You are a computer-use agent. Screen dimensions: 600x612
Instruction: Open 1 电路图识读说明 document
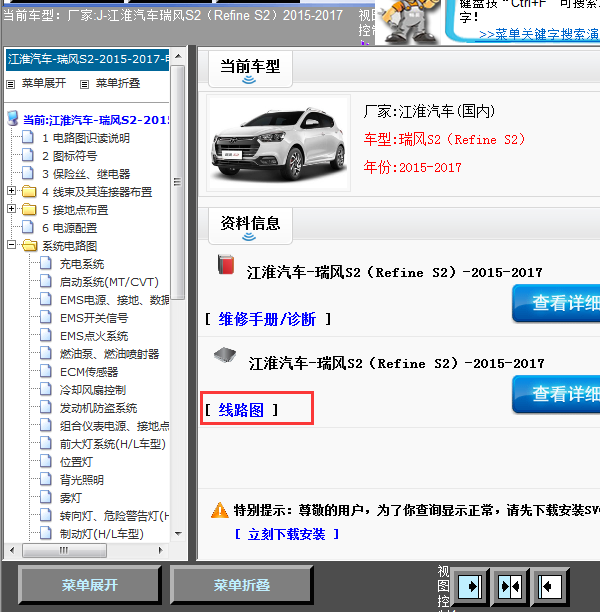tap(85, 138)
